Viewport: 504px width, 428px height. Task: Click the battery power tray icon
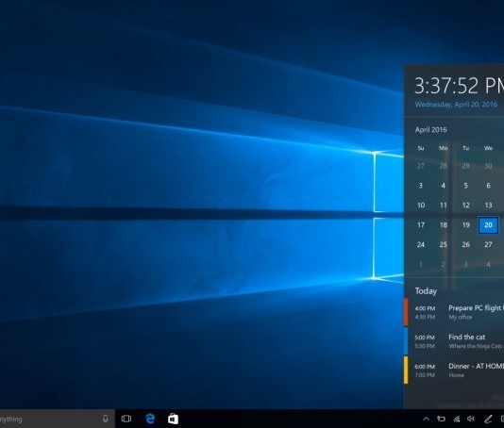pyautogui.click(x=442, y=419)
